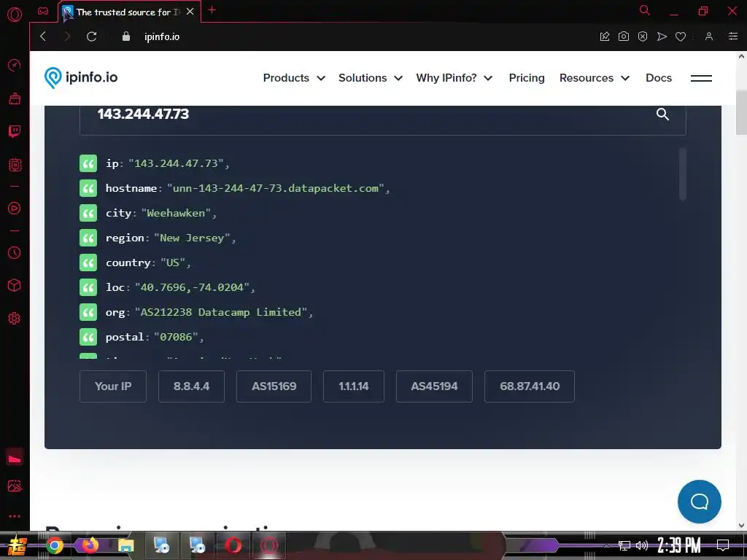Screen dimensions: 747x560
Task: Click the address bar padlock icon
Action: 125,36
